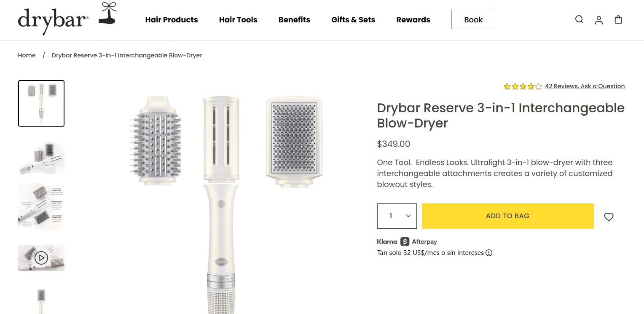Image resolution: width=644 pixels, height=314 pixels.
Task: Add product to wishlist heart icon
Action: point(609,217)
